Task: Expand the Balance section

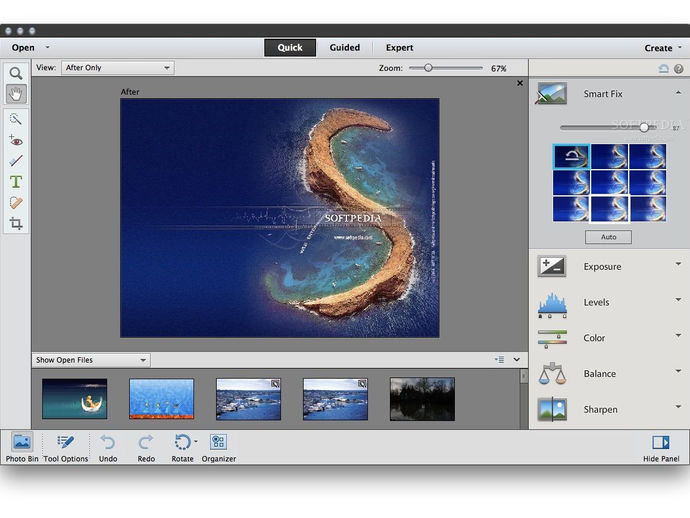Action: click(678, 371)
